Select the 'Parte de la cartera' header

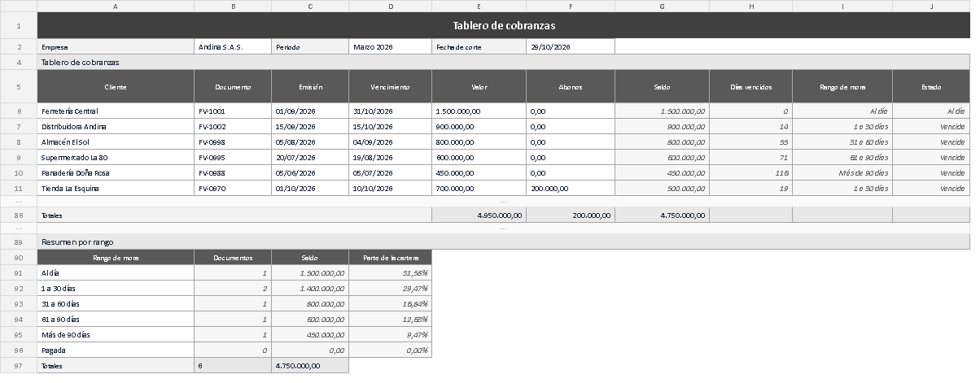pos(391,258)
